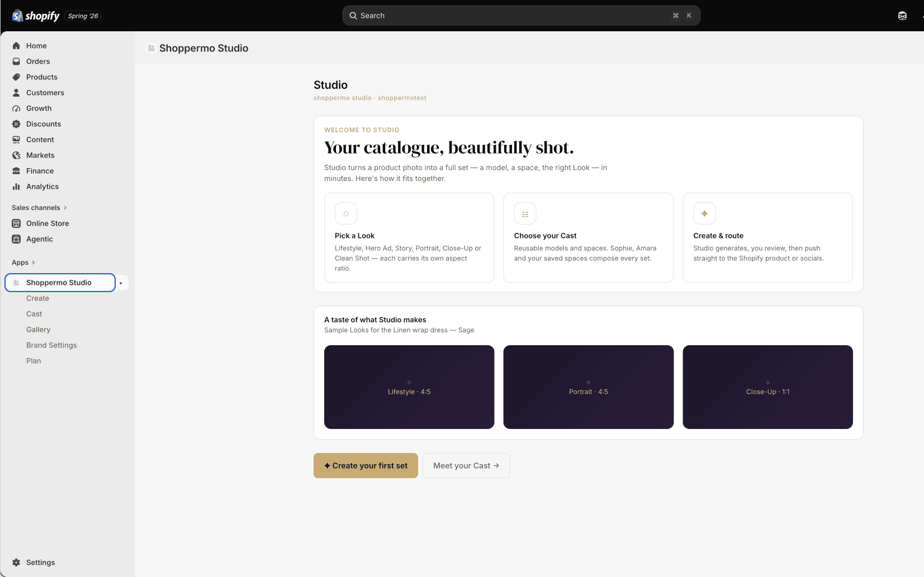This screenshot has width=924, height=577.
Task: Click the Choose your Cast card title
Action: tap(545, 236)
